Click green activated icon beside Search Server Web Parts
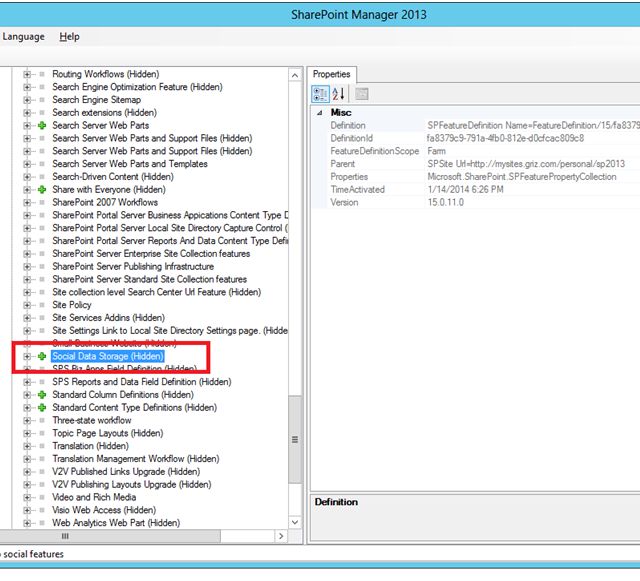The height and width of the screenshot is (581, 640). pyautogui.click(x=42, y=125)
